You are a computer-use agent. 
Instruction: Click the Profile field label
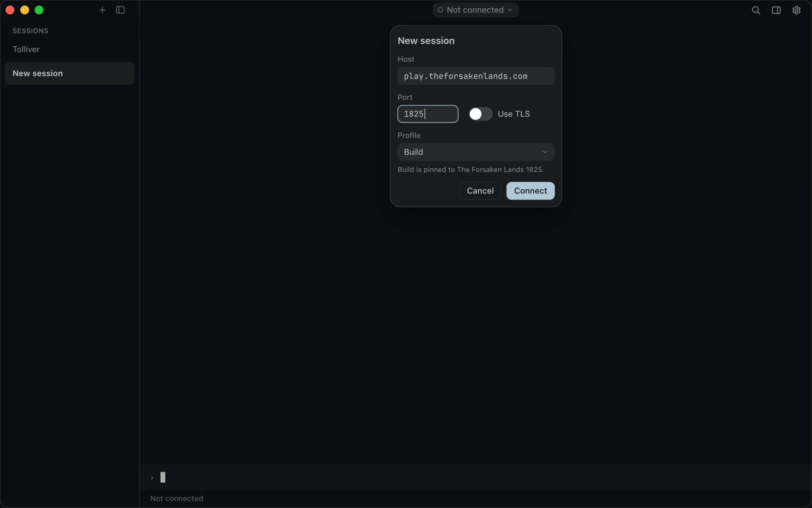click(409, 135)
